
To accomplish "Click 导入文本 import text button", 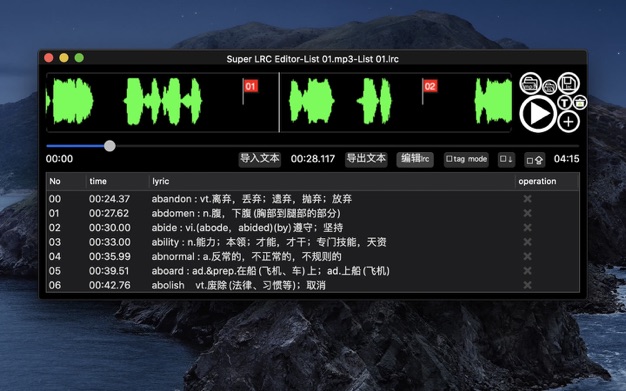I will pos(260,159).
